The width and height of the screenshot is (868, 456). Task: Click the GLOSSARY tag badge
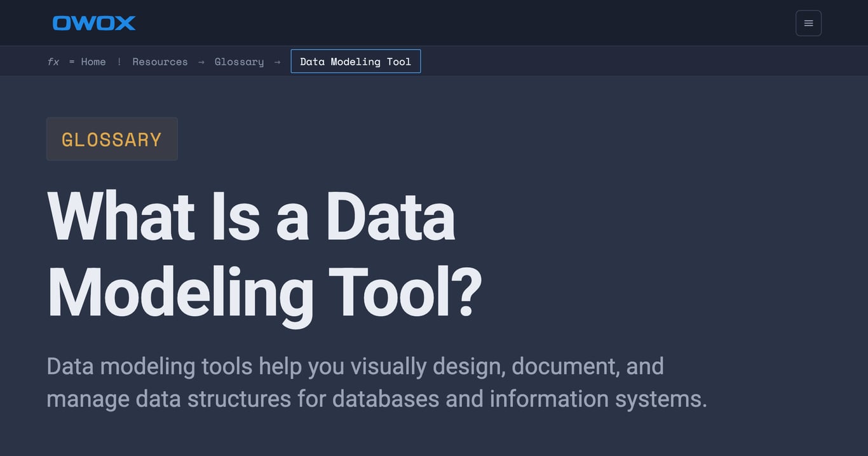pyautogui.click(x=112, y=139)
